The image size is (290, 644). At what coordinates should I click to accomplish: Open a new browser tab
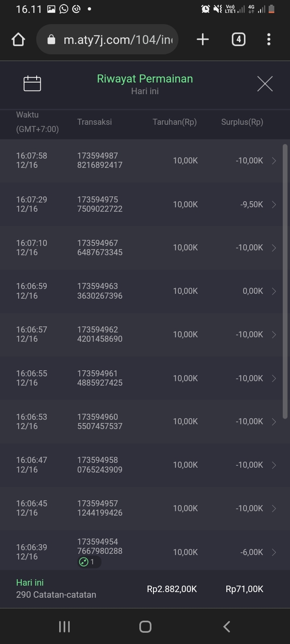pyautogui.click(x=203, y=39)
